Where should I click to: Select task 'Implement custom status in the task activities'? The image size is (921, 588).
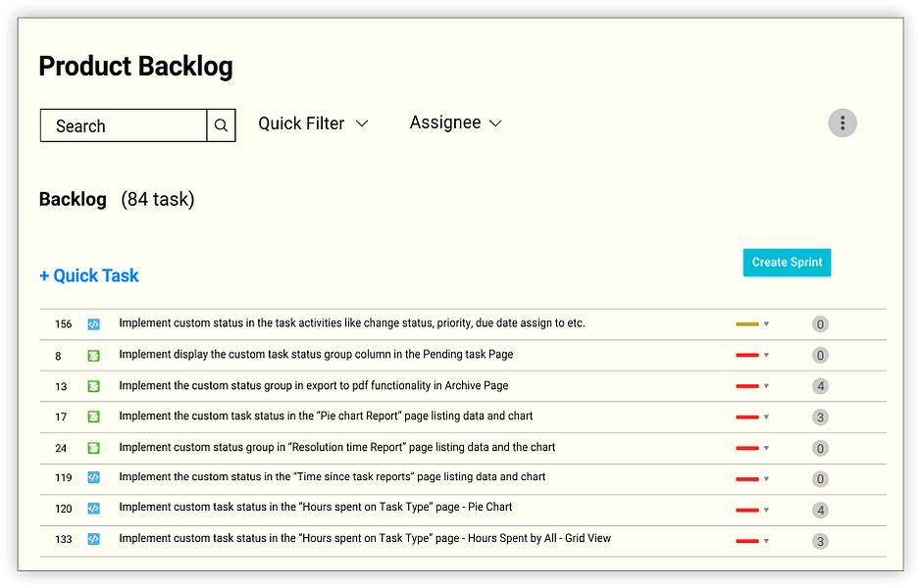point(352,323)
